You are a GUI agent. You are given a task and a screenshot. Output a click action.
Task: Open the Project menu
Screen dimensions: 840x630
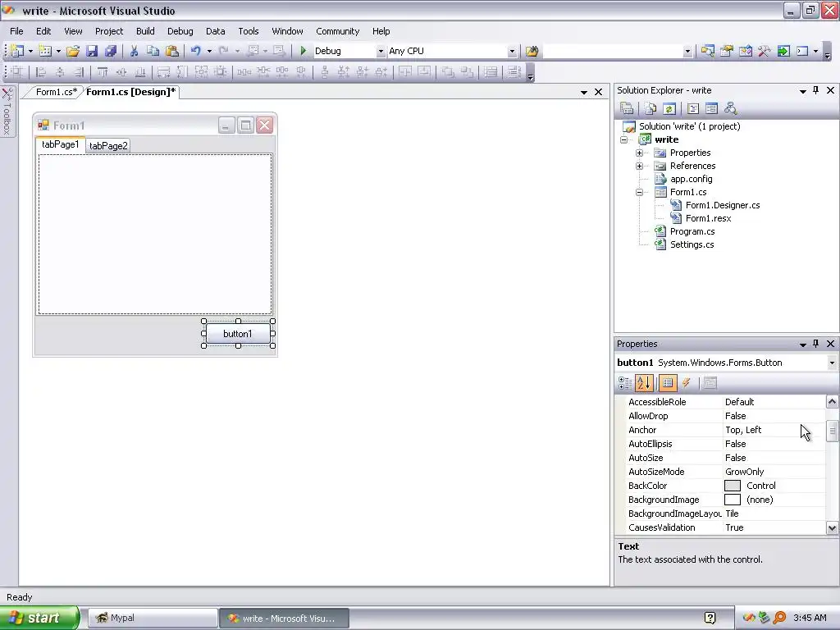[109, 31]
